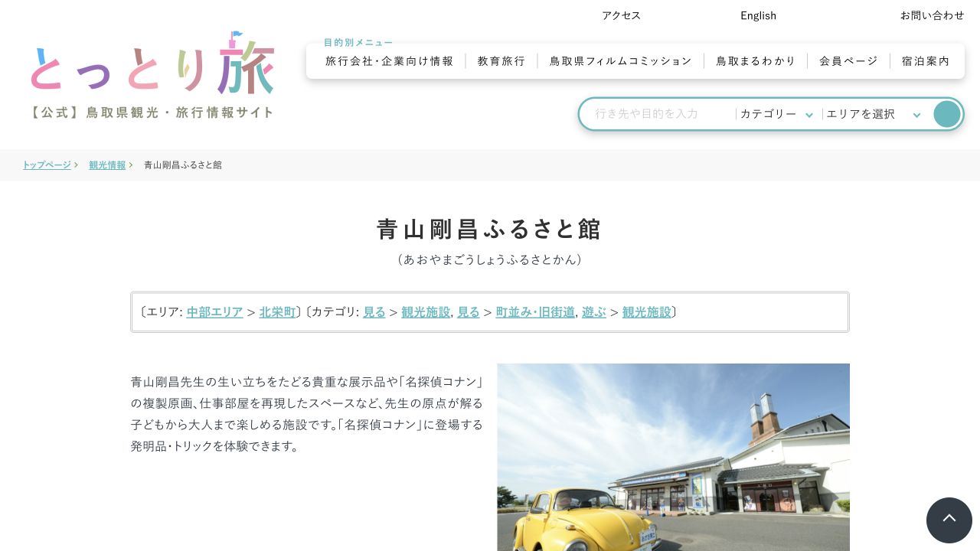
Task: Click the scroll-to-top arrow button
Action: pos(949,520)
